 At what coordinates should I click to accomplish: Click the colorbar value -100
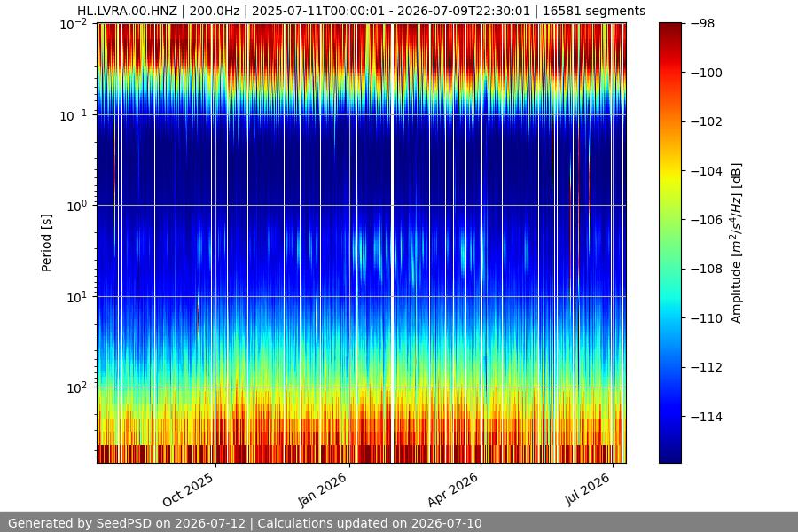707,73
